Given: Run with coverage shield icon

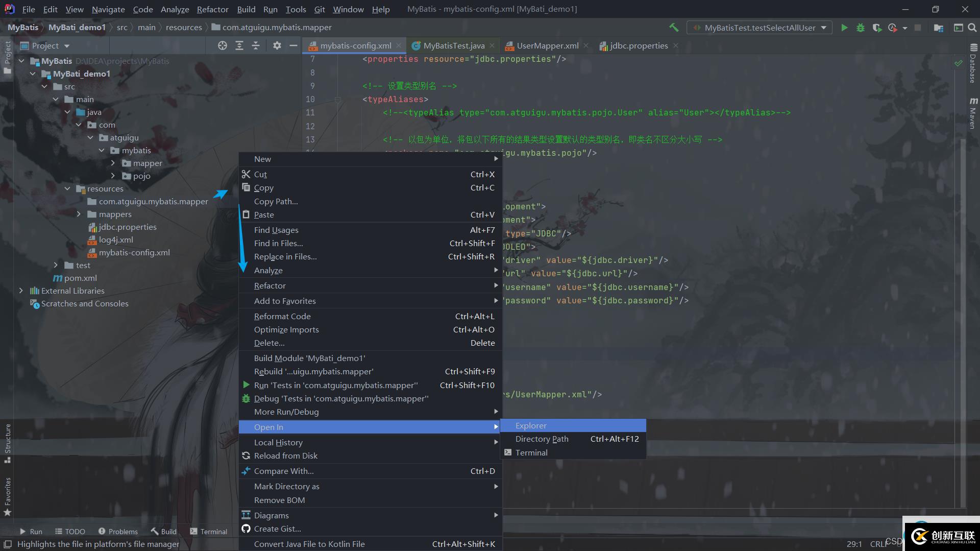Looking at the screenshot, I should [x=877, y=28].
